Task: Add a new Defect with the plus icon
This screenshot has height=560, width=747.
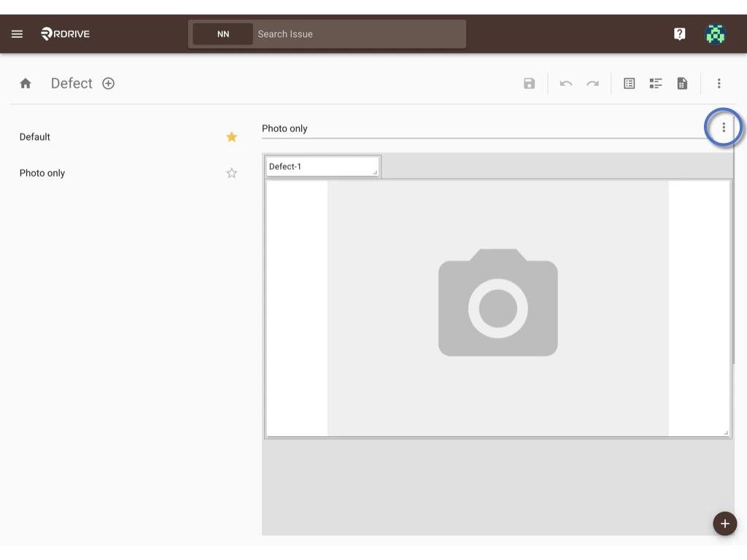Action: [x=108, y=83]
